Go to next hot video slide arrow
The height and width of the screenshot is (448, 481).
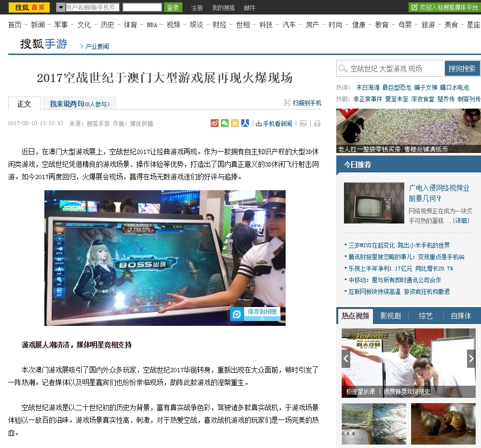coord(471,359)
